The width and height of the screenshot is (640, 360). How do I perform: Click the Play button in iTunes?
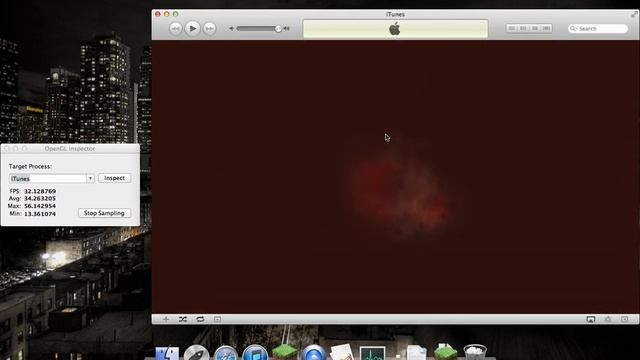pos(193,29)
